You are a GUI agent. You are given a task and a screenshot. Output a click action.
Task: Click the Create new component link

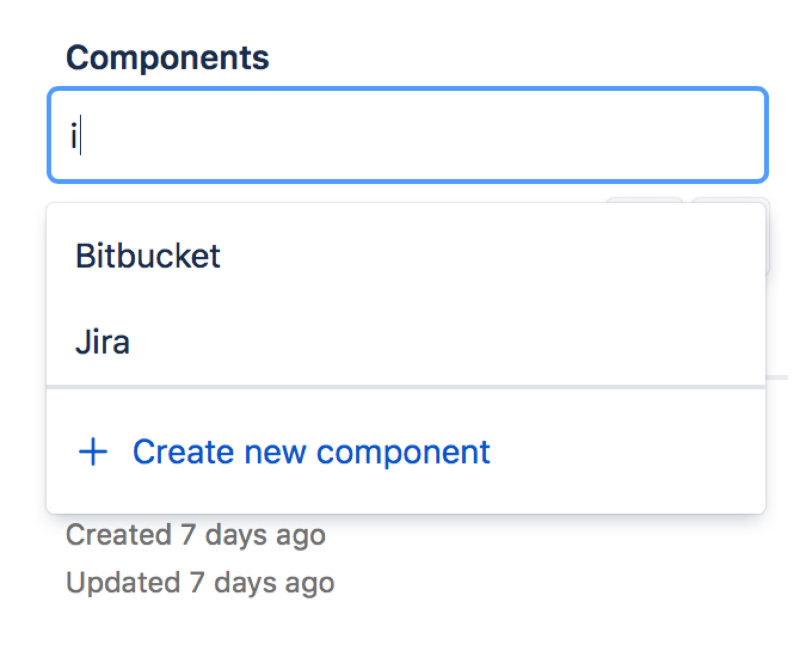pyautogui.click(x=310, y=451)
